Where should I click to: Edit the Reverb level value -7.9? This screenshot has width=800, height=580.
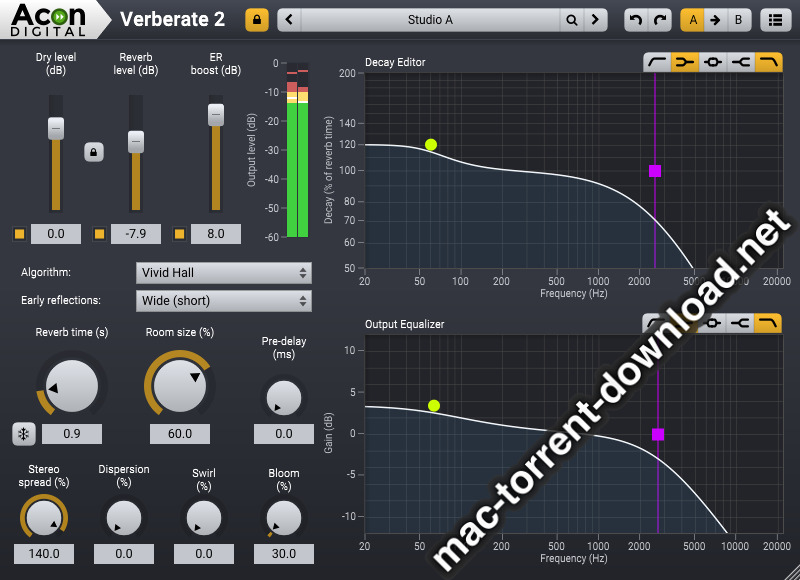click(x=136, y=234)
